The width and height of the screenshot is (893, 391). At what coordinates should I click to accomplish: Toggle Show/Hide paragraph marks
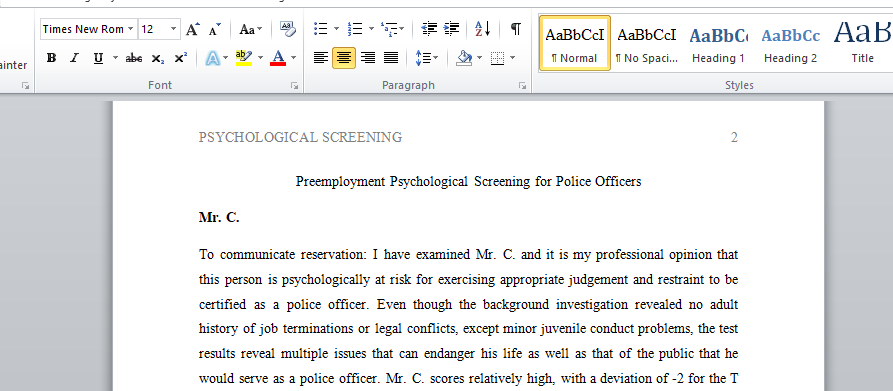515,28
